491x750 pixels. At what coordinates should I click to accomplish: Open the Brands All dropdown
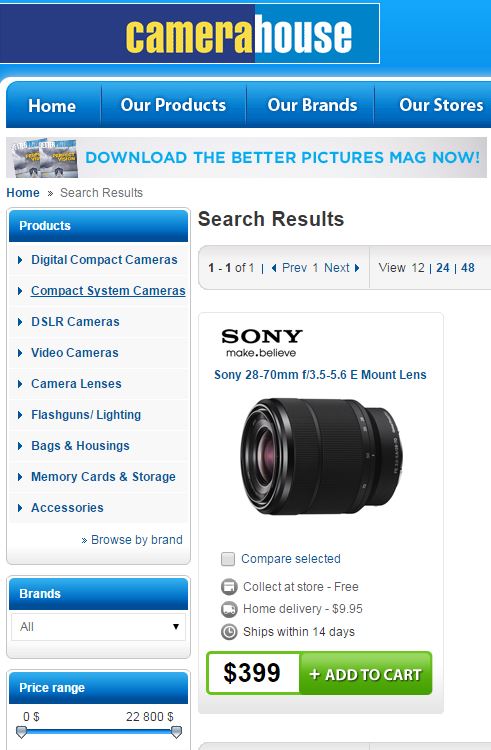click(98, 627)
